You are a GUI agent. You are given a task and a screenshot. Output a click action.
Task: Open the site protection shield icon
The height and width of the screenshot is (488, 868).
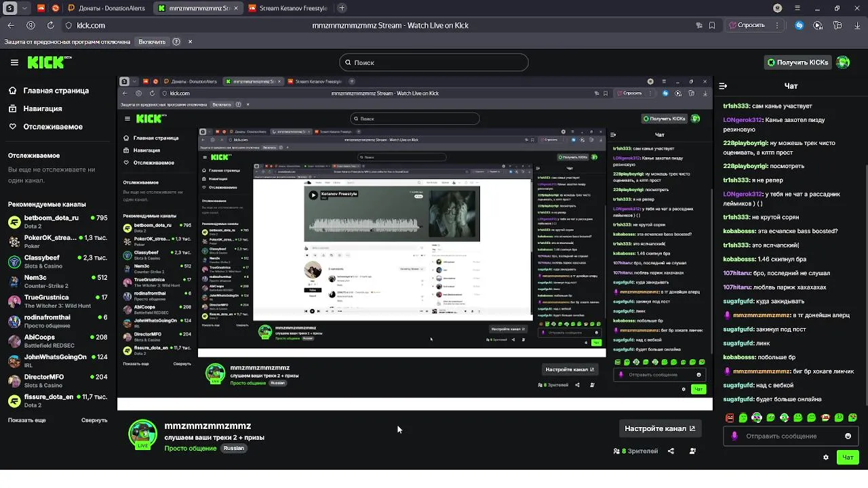(x=68, y=25)
